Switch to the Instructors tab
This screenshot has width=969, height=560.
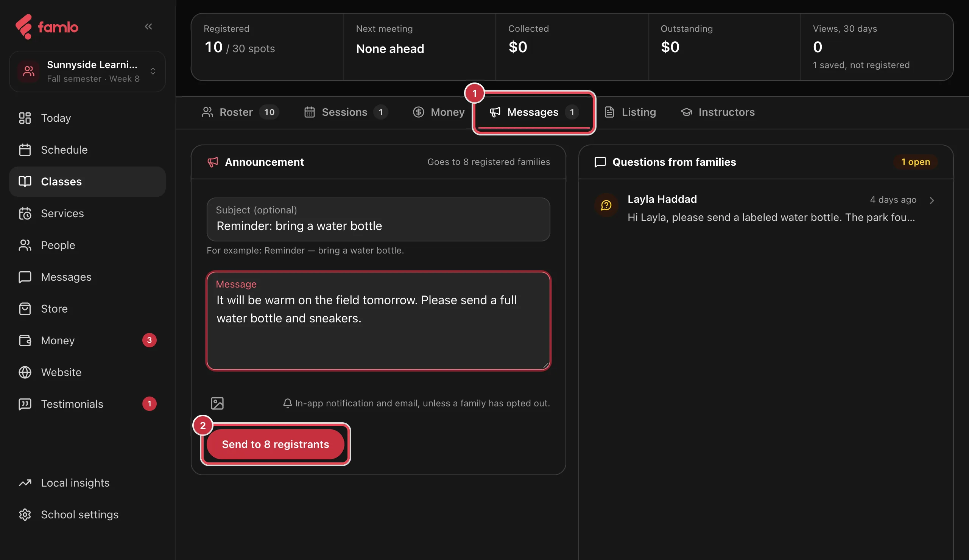(718, 112)
